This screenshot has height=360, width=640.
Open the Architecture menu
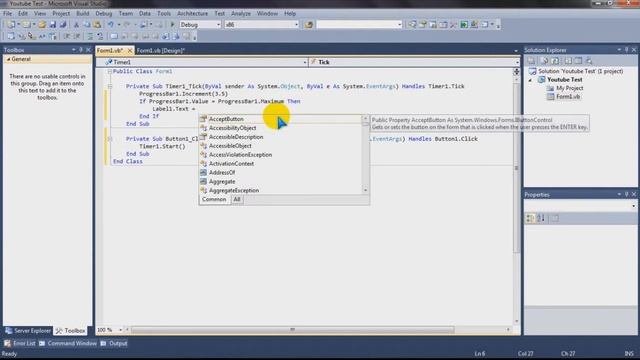click(x=192, y=13)
